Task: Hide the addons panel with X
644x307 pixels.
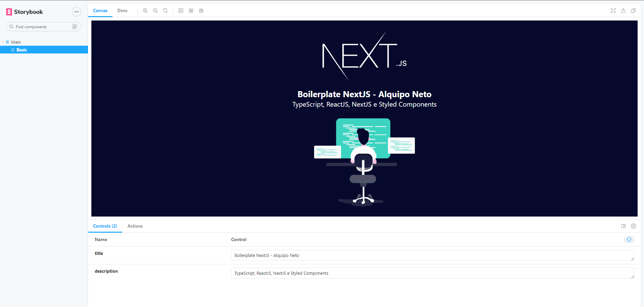Action: [x=633, y=226]
